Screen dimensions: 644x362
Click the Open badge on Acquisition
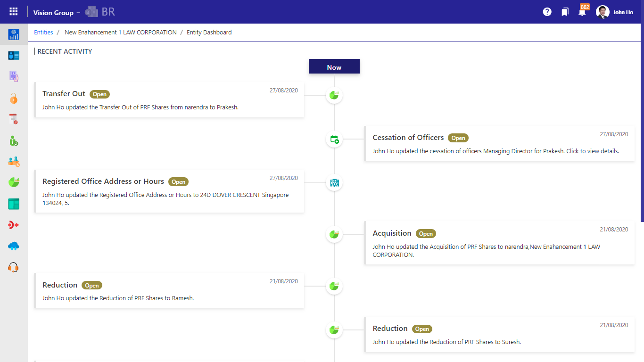point(426,234)
